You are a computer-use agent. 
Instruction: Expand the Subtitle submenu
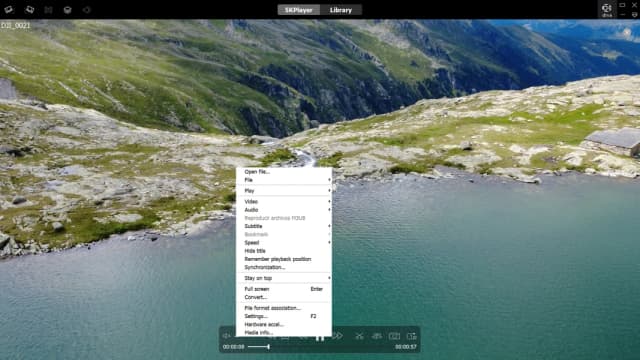click(284, 226)
